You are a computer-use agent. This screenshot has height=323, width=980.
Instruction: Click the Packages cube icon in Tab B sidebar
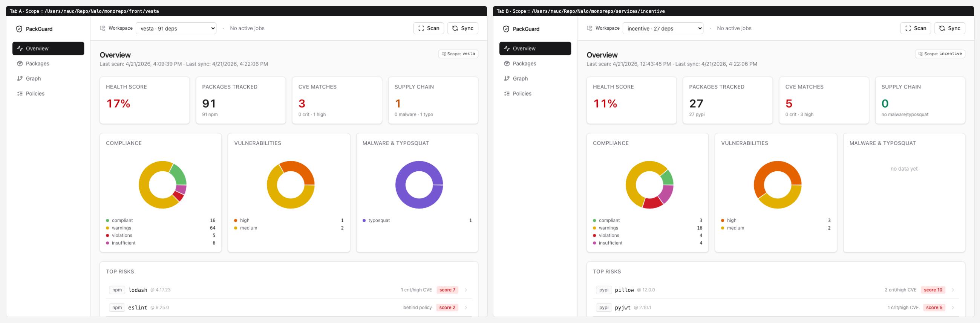507,64
